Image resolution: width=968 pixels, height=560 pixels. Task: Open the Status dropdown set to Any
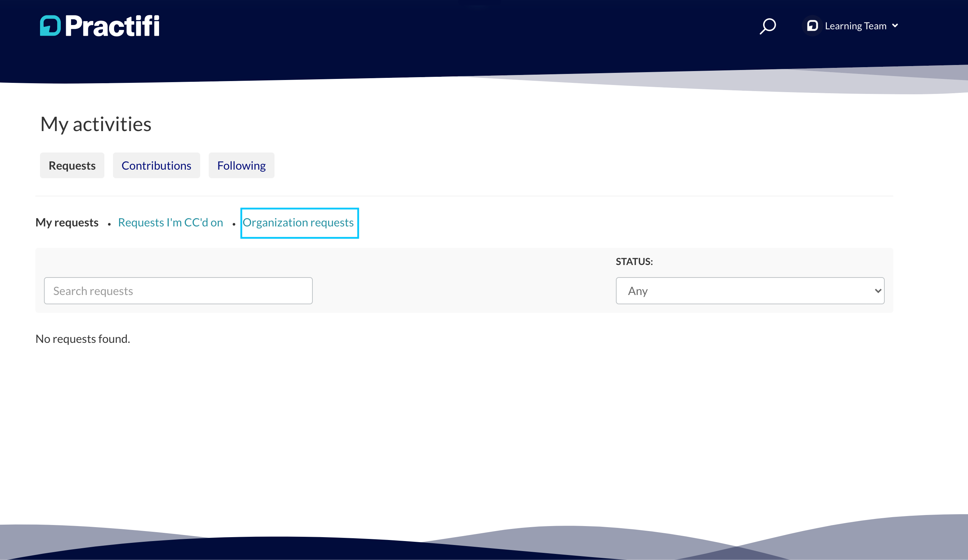[x=750, y=291]
